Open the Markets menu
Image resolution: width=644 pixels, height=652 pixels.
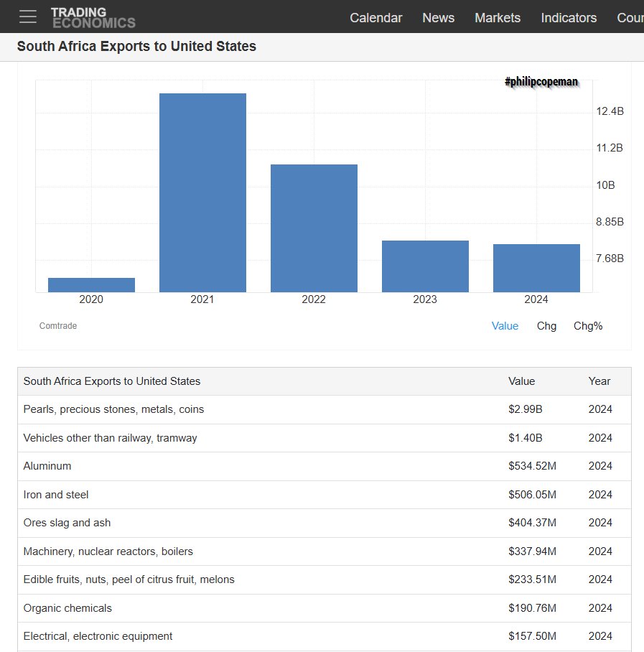(497, 18)
